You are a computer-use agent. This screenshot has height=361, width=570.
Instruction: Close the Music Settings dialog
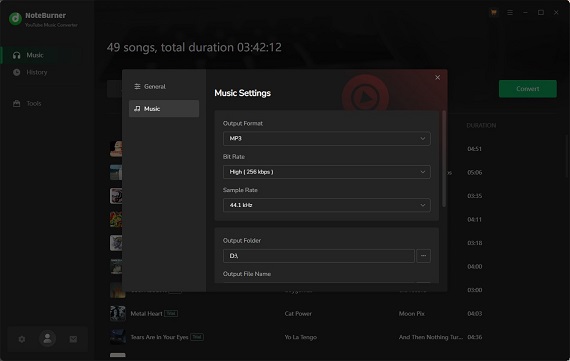(438, 77)
